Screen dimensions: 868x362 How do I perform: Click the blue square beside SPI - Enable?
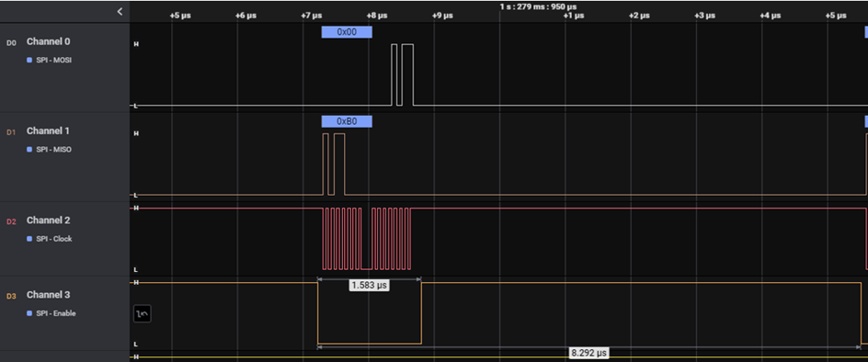[x=29, y=313]
